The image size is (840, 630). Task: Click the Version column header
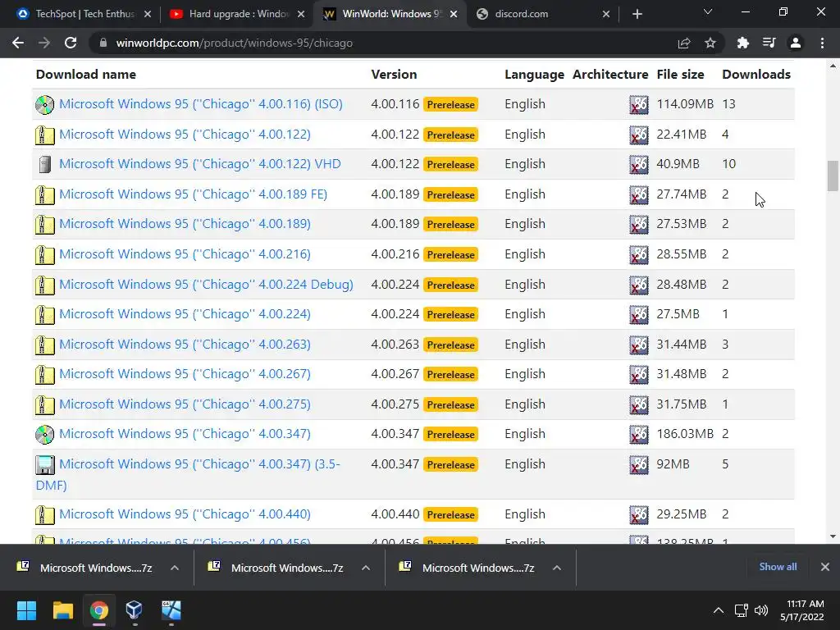tap(394, 75)
